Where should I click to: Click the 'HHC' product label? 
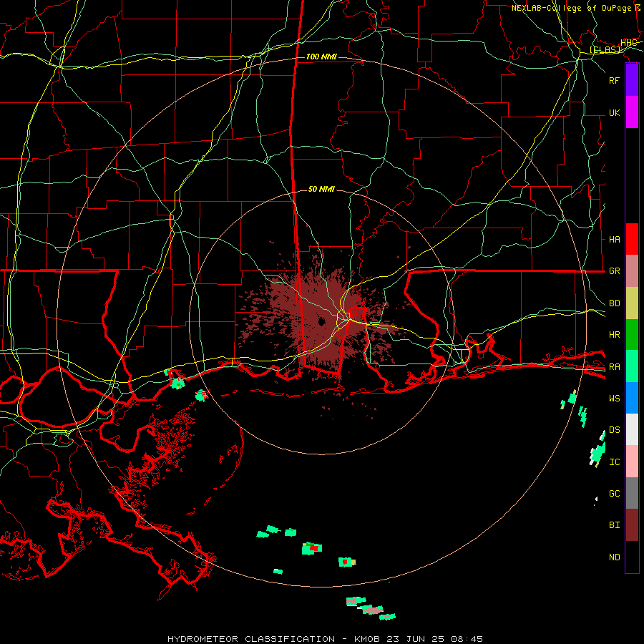tap(628, 43)
